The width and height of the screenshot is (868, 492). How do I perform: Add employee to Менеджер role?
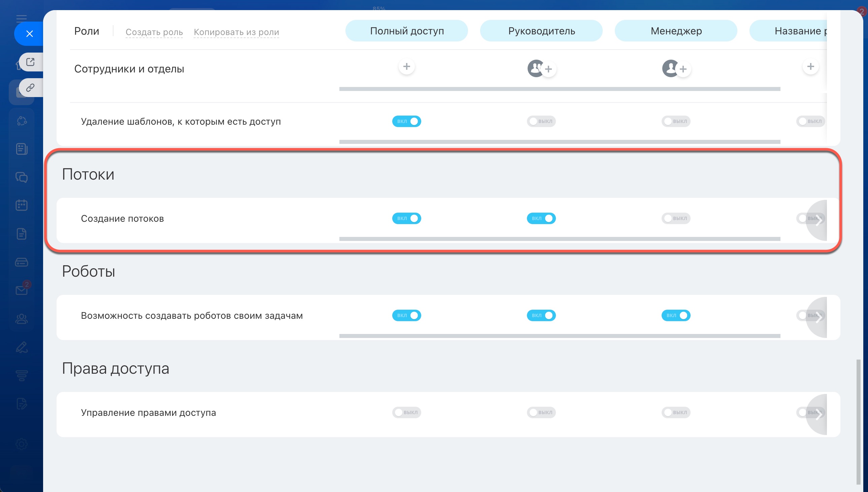[683, 69]
